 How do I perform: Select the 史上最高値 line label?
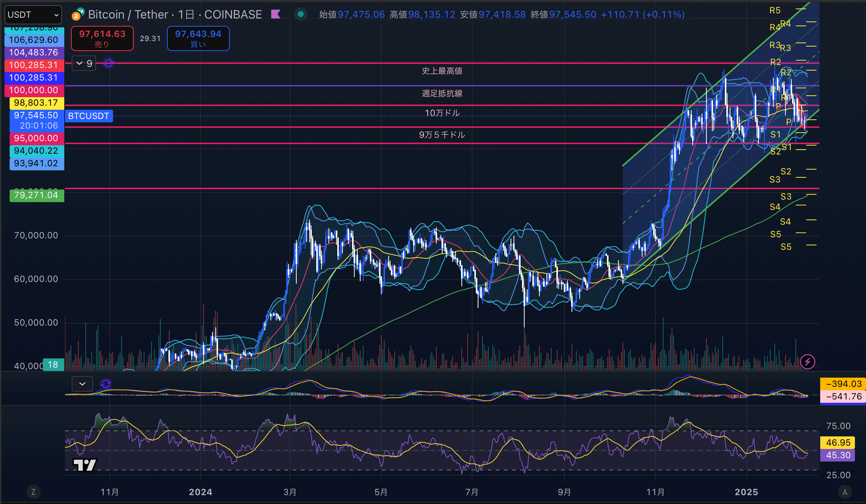click(x=442, y=71)
